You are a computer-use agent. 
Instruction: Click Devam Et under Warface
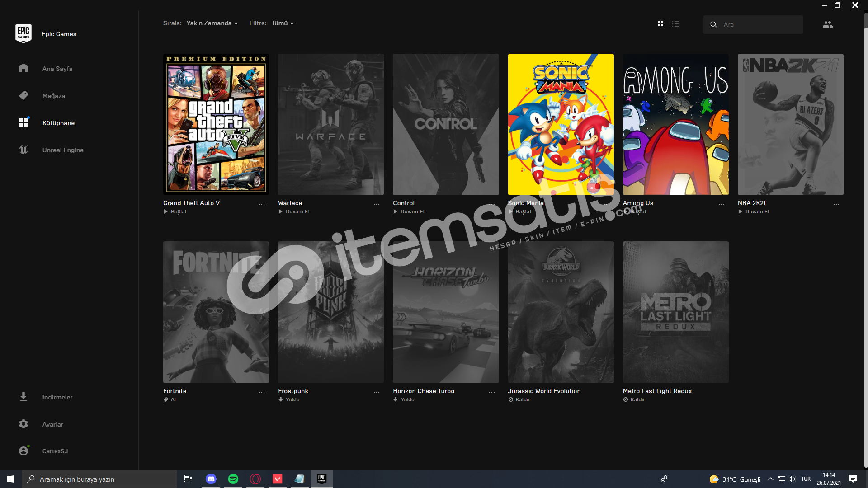coord(294,211)
